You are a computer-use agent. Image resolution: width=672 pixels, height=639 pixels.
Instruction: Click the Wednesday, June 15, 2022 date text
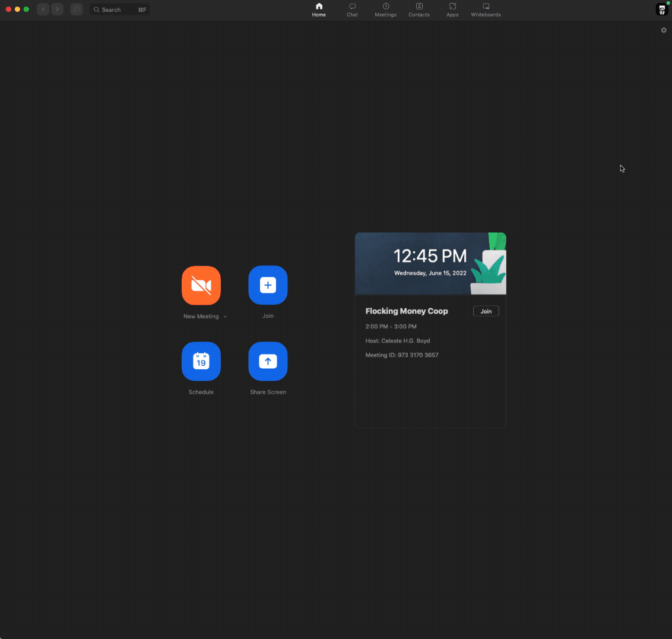coord(430,273)
